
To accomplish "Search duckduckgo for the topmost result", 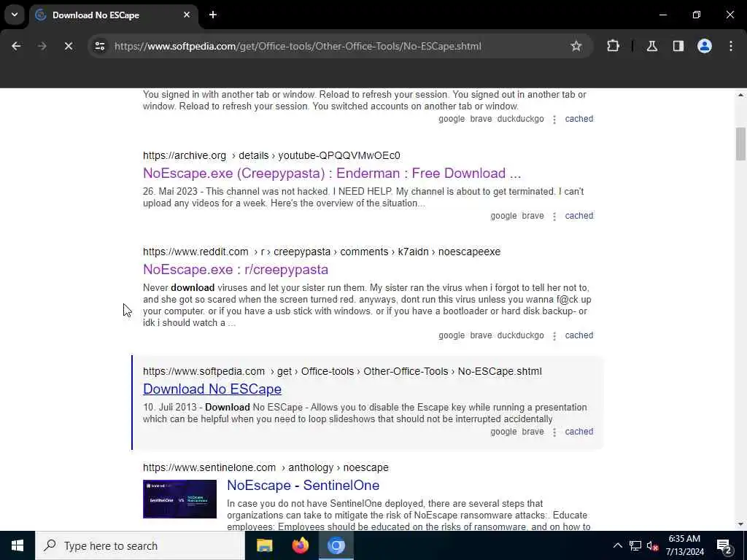I will pos(520,119).
